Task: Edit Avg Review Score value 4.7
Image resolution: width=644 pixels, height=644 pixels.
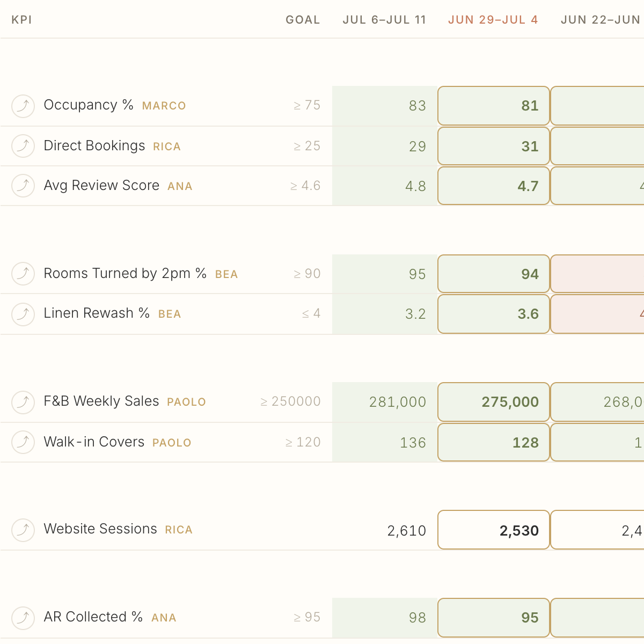Action: (494, 186)
